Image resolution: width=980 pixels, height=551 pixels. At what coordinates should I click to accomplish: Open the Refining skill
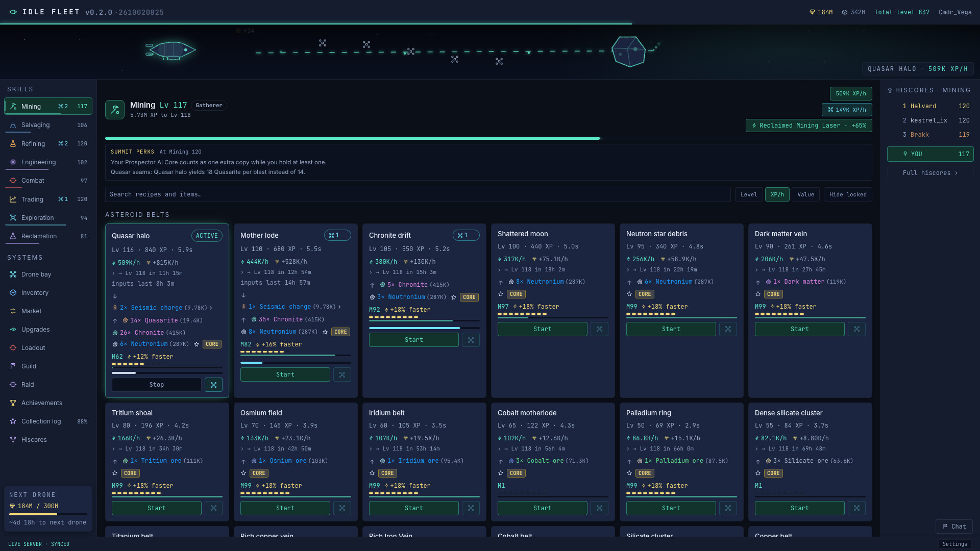[x=48, y=144]
